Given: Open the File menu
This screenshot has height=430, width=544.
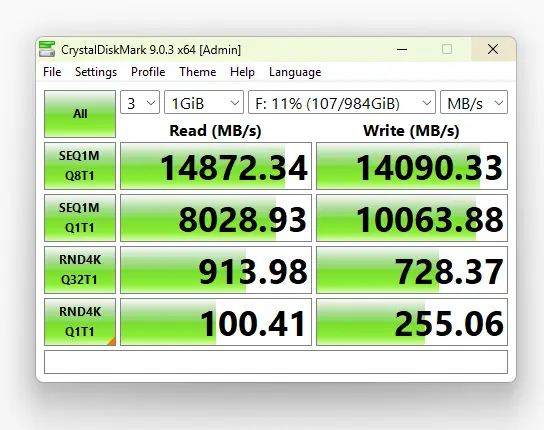Looking at the screenshot, I should pos(52,72).
